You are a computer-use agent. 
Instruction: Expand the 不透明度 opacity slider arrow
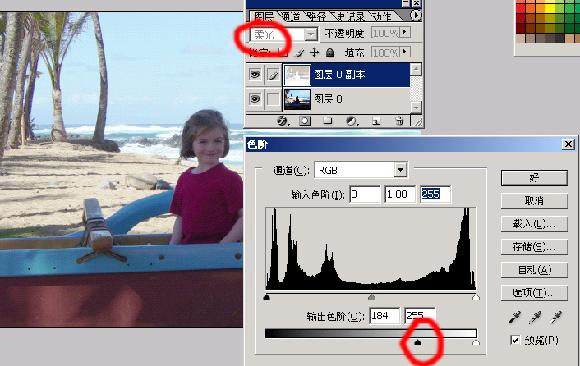(405, 33)
